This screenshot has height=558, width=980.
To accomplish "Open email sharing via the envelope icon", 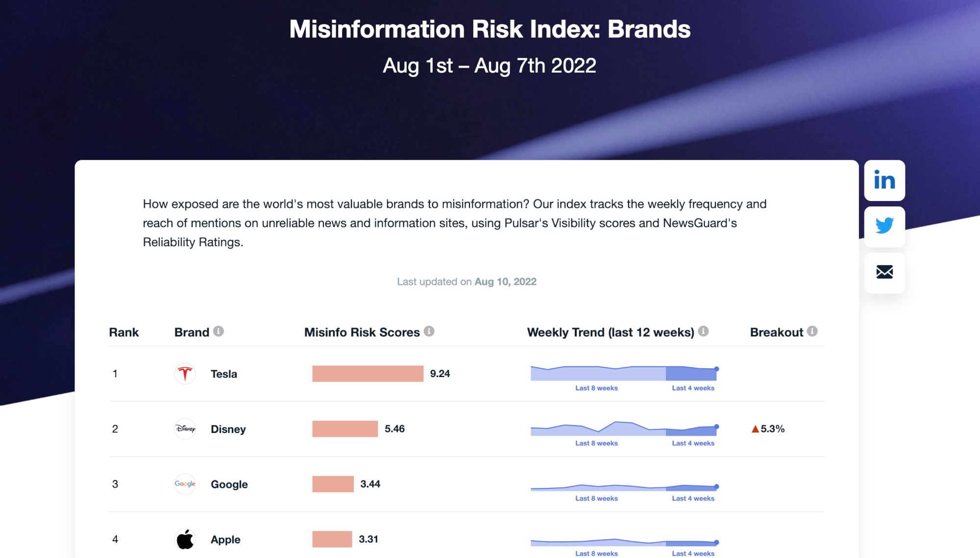I will click(x=884, y=274).
